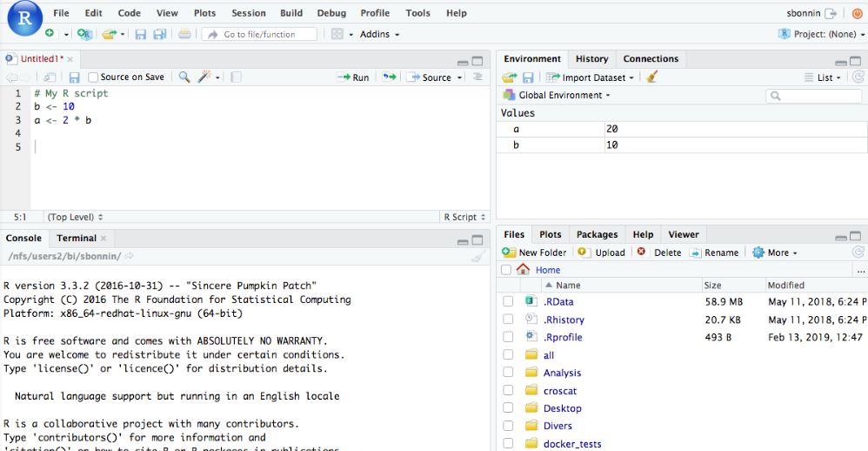The image size is (868, 451).
Task: Open the Project: (None) menu
Action: [822, 34]
